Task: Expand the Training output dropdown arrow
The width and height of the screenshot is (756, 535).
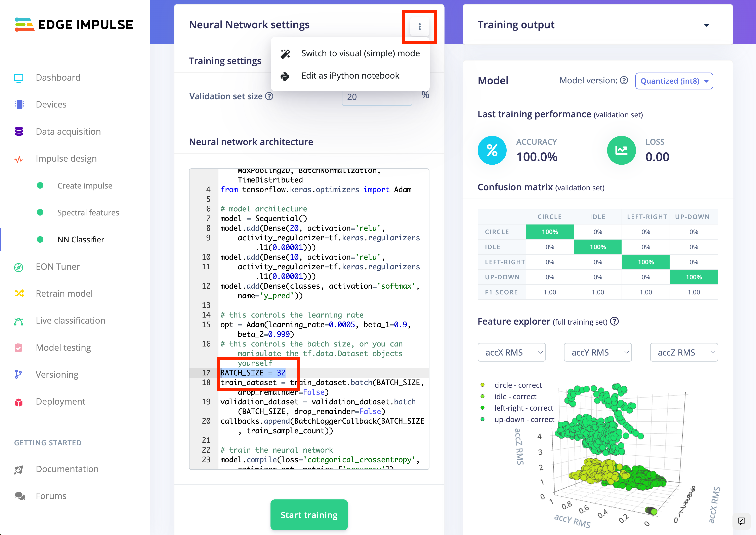Action: coord(706,25)
